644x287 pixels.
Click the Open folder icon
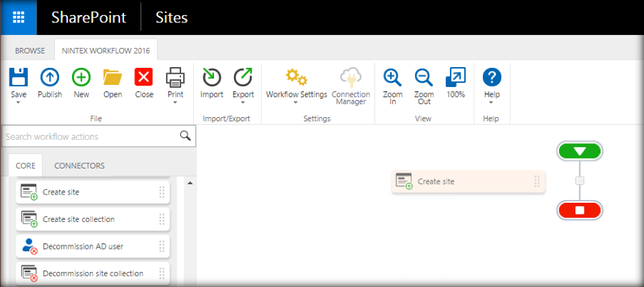tap(112, 77)
